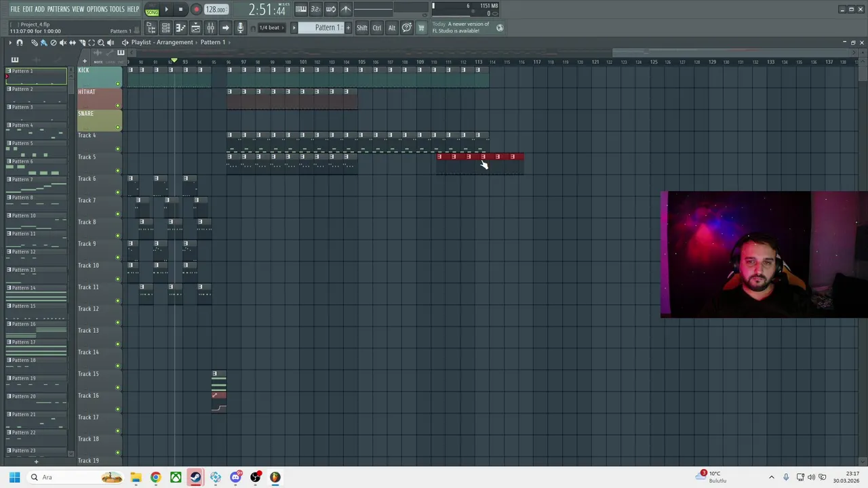Viewport: 868px width, 488px height.
Task: Click 'Pattern 1' in playlist breadcrumb
Action: (213, 42)
